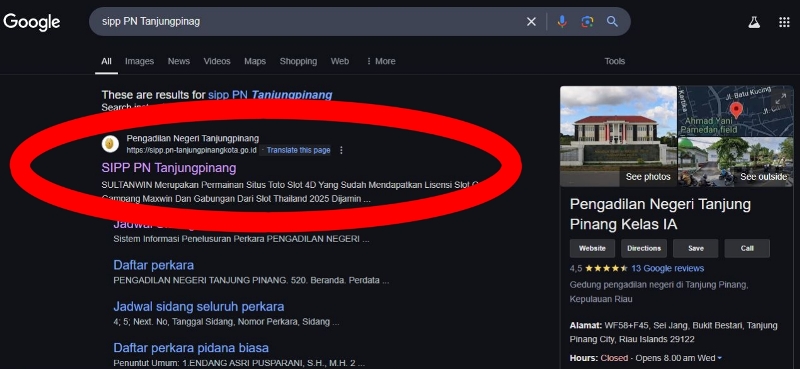
Task: Open Jadwal sidang seluruh perkara sitelink
Action: [198, 307]
